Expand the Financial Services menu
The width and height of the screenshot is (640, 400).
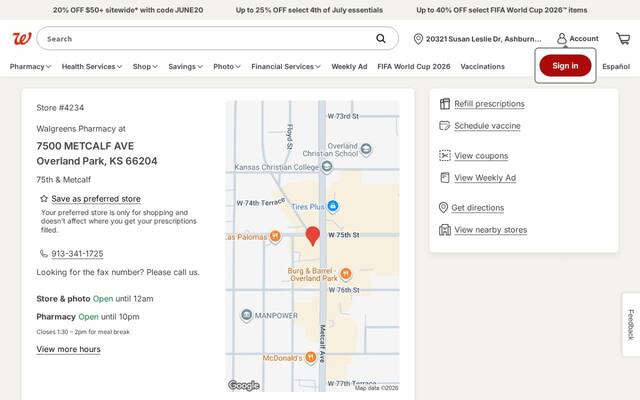[286, 67]
